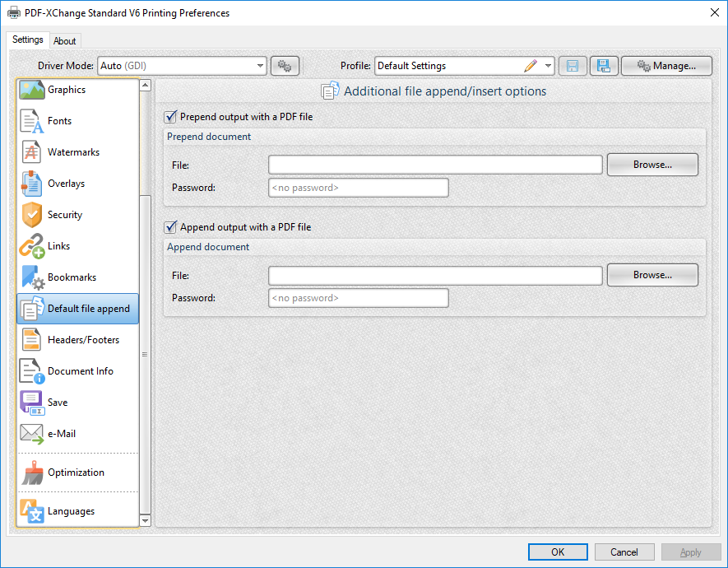Select the Overlays clipboard icon

tap(31, 184)
